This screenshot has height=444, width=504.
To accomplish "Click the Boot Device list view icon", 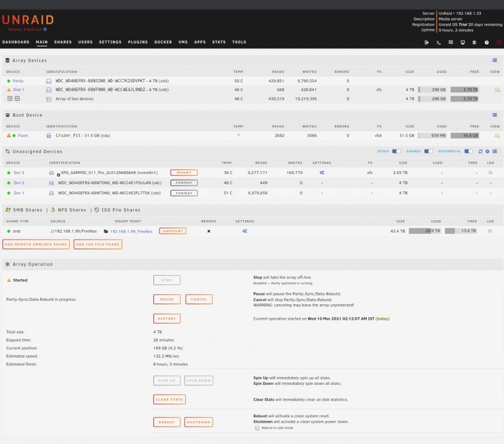I will coord(495,115).
